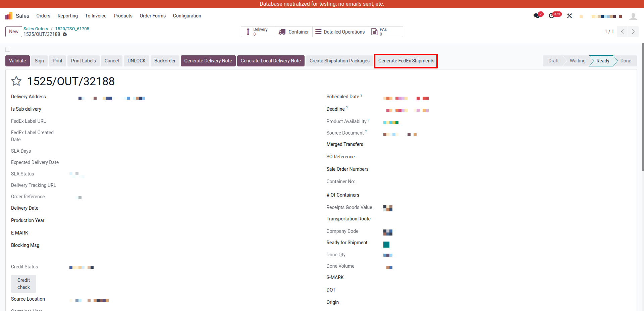Click the Source Document help mark
The height and width of the screenshot is (311, 644).
(366, 132)
